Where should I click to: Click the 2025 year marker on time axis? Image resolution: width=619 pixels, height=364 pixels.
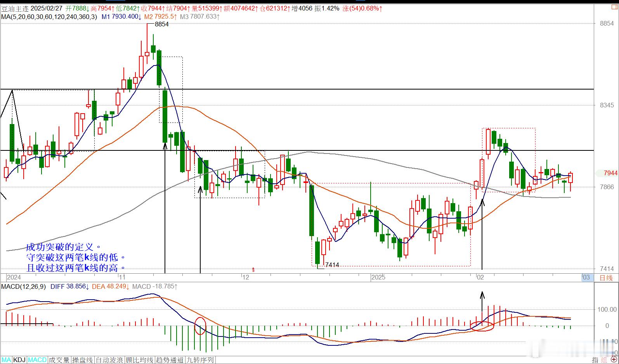tap(378, 277)
